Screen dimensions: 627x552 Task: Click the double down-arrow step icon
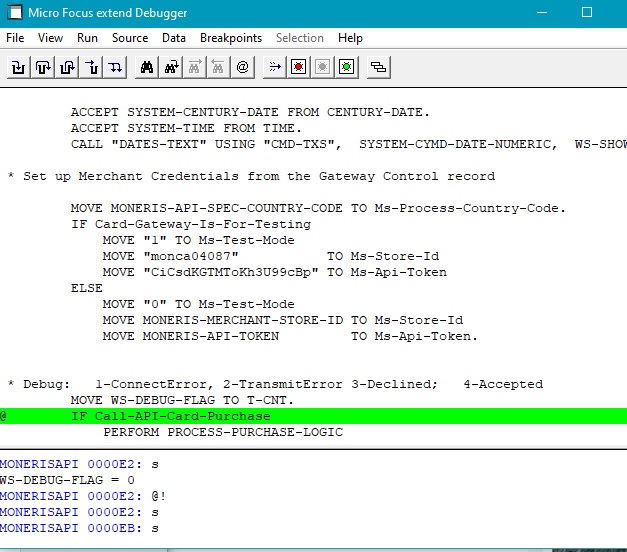115,67
